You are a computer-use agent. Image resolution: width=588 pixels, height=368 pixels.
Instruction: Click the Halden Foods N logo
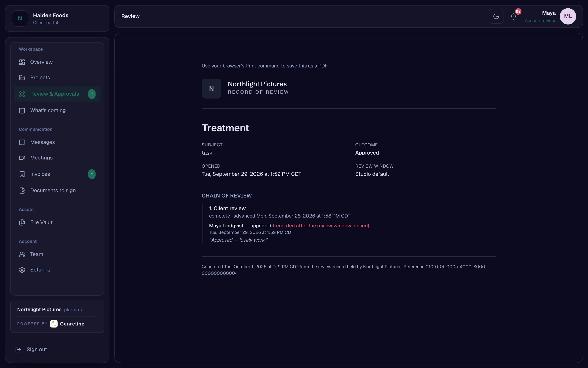(x=20, y=18)
